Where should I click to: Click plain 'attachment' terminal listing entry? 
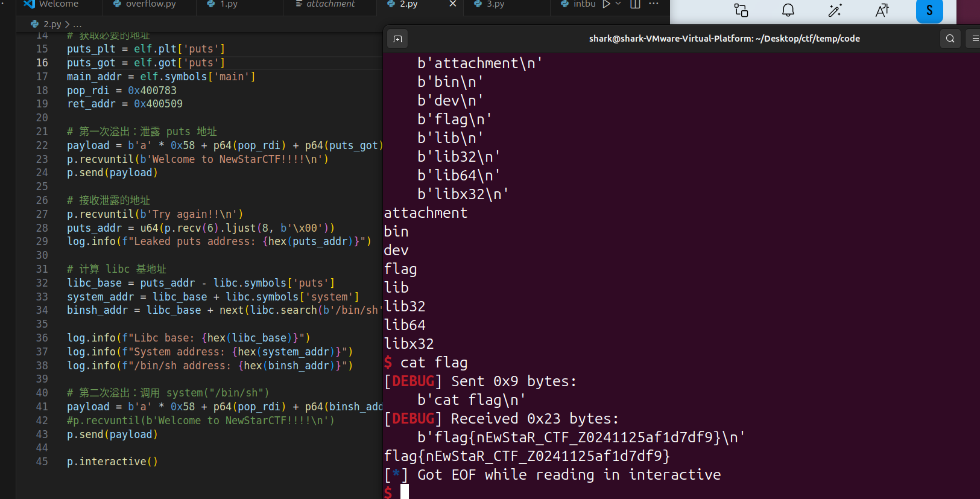[426, 213]
